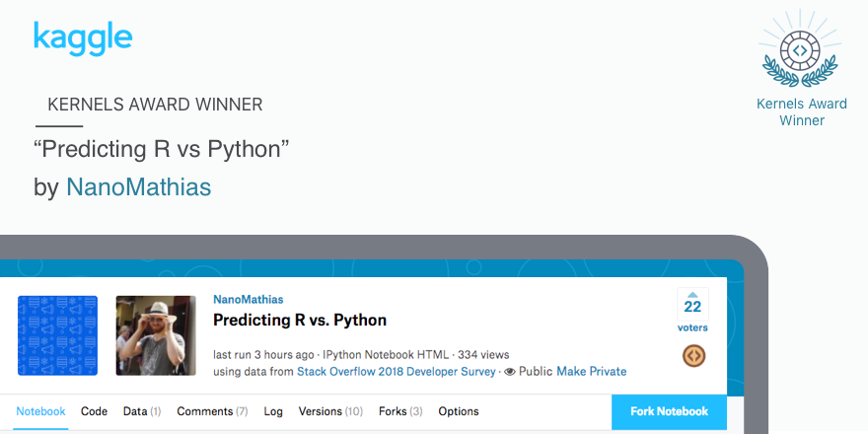Open the Options tab

pyautogui.click(x=459, y=411)
